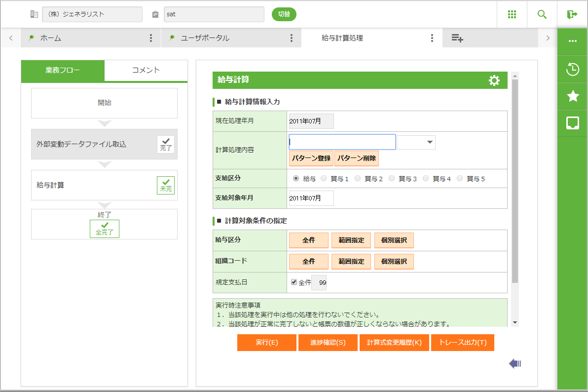Toggle the 全件 checkbox for 規定支払日

pos(294,282)
